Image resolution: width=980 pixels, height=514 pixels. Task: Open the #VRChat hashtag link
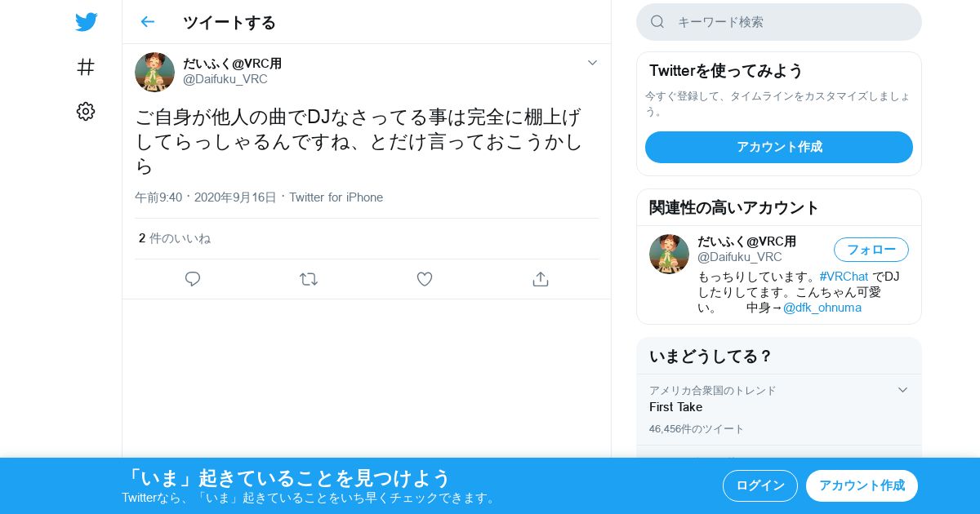pos(844,277)
